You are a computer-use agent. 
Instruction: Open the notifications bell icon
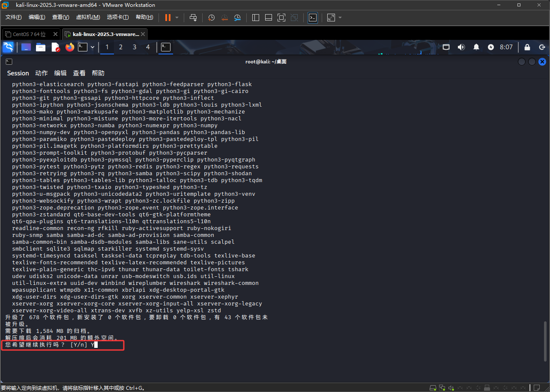click(476, 47)
